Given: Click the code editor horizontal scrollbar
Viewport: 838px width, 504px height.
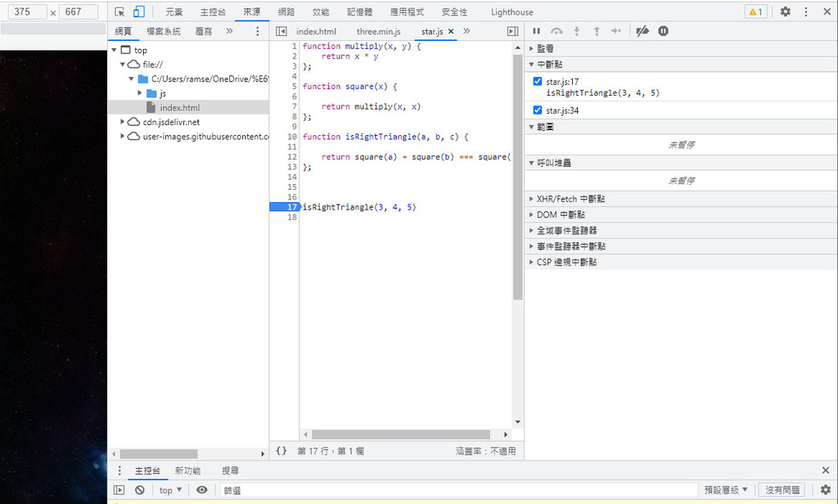Looking at the screenshot, I should pos(401,434).
